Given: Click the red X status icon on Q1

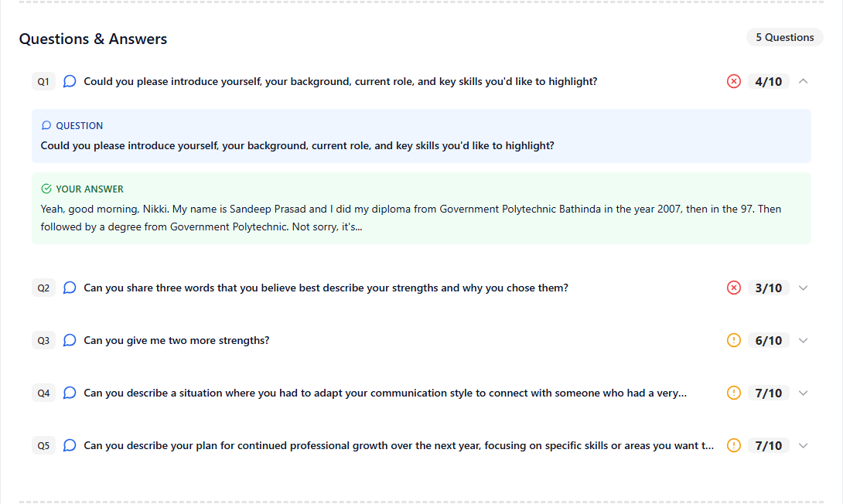Looking at the screenshot, I should point(734,81).
